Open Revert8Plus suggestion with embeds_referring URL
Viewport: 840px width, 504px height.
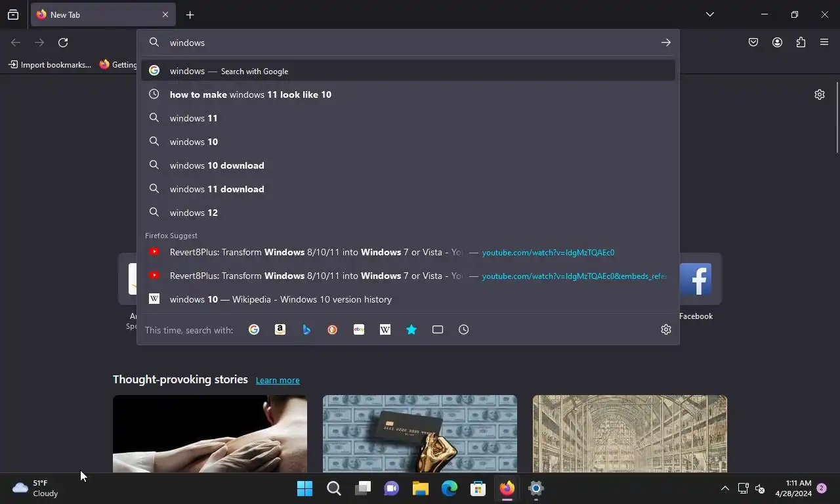click(408, 276)
